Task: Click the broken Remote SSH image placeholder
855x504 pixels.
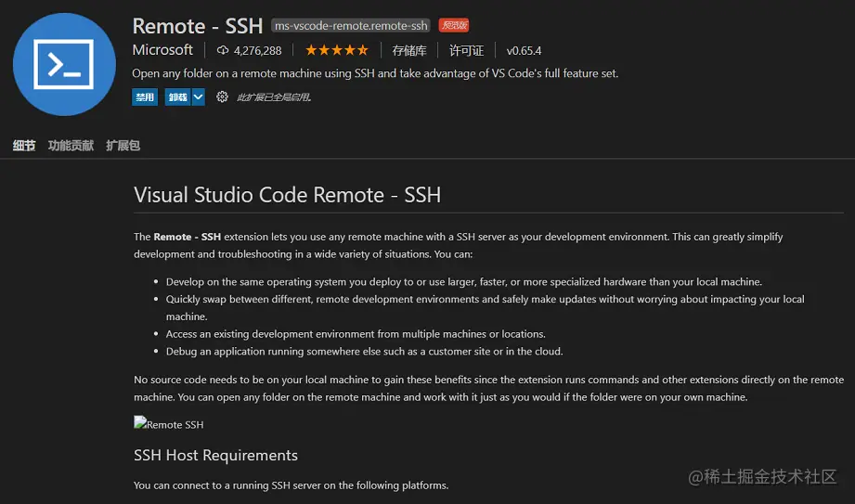Action: pyautogui.click(x=169, y=424)
